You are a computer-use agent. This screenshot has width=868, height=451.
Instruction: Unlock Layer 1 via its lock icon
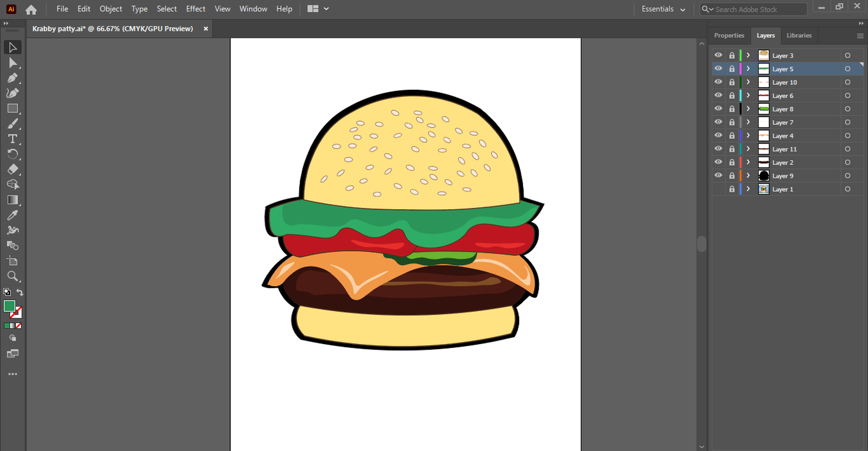[732, 189]
